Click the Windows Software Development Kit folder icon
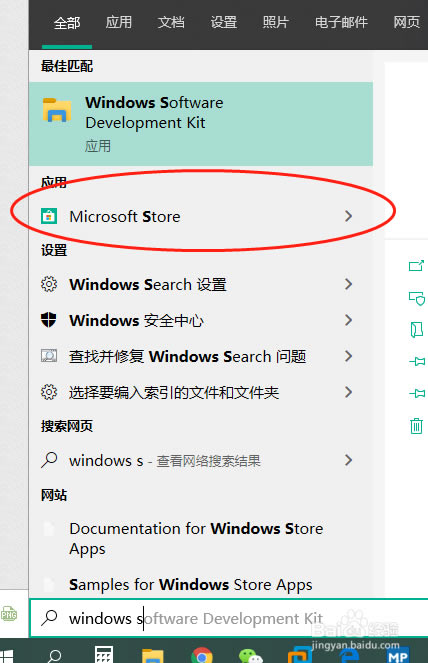The height and width of the screenshot is (663, 428). click(x=57, y=110)
